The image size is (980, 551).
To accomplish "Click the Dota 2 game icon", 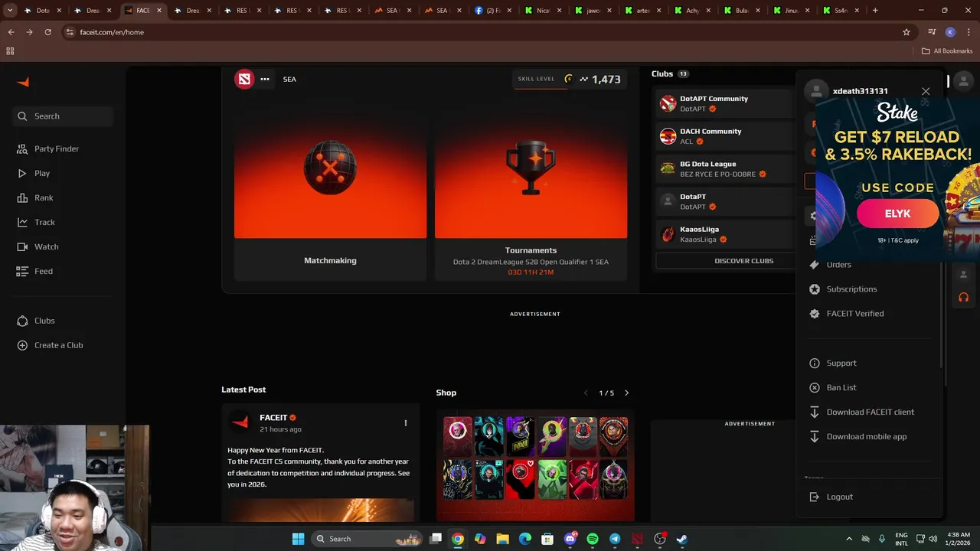I will click(x=244, y=79).
